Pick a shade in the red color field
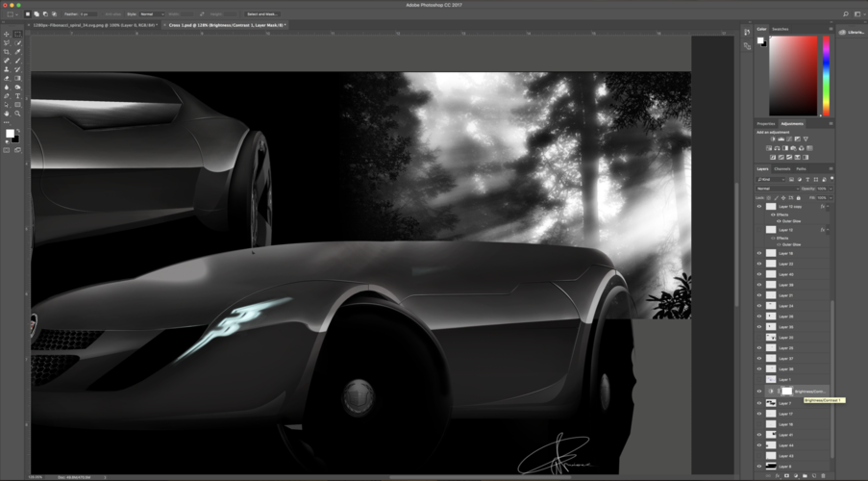 tap(793, 75)
